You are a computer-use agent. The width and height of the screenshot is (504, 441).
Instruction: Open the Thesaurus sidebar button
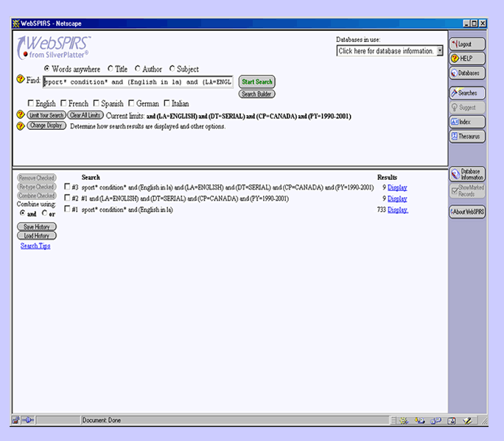coord(467,136)
